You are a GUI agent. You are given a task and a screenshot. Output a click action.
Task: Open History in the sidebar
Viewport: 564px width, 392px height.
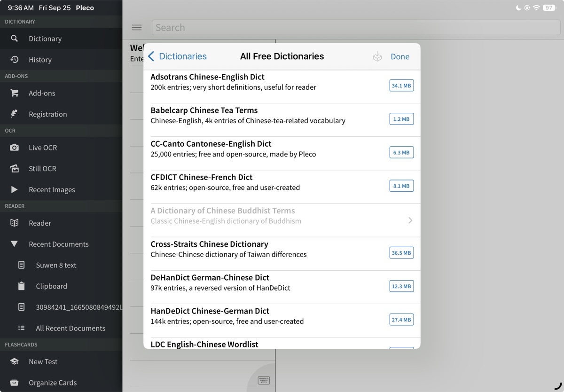61,60
